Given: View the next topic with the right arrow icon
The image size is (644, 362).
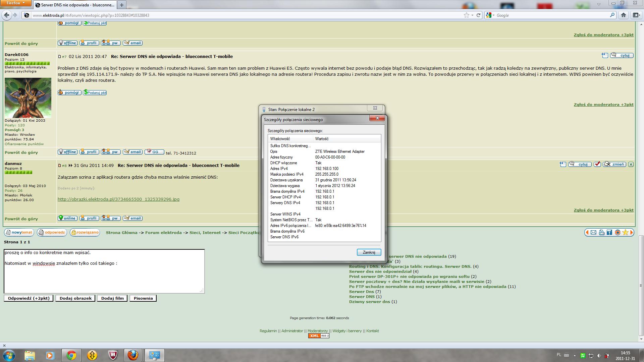Looking at the screenshot, I should point(632,232).
